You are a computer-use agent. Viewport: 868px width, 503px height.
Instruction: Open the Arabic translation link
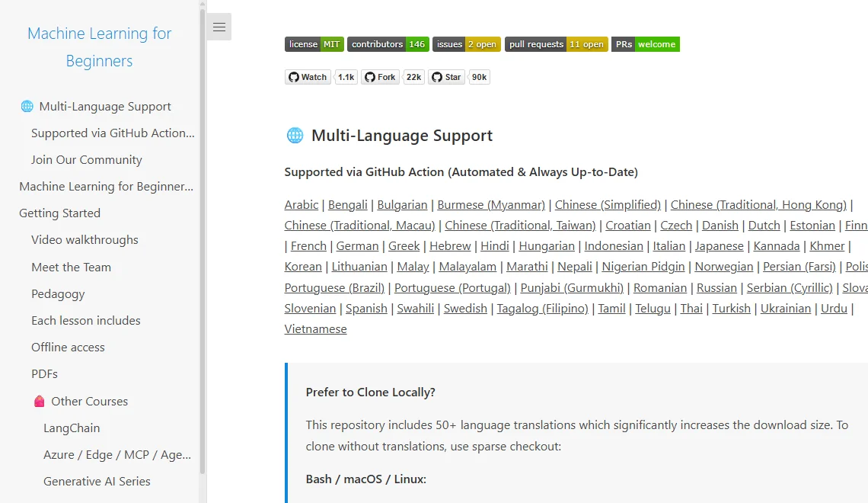(302, 204)
